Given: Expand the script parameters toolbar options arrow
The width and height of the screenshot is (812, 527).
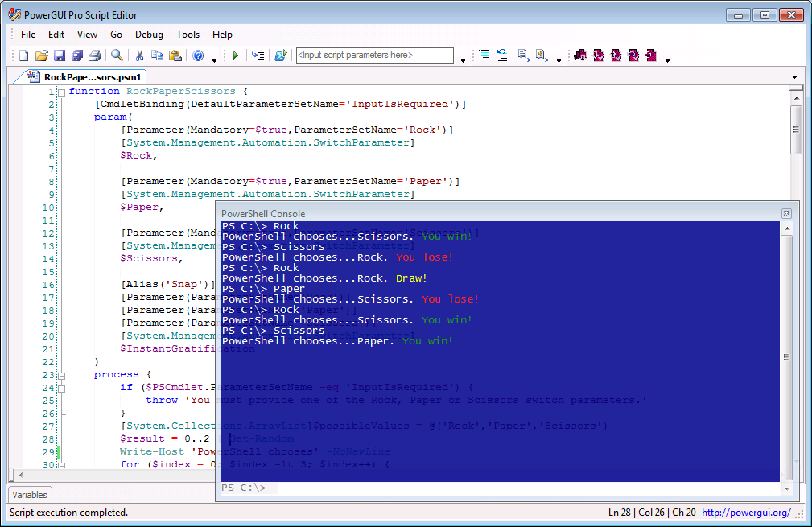Looking at the screenshot, I should [x=463, y=59].
